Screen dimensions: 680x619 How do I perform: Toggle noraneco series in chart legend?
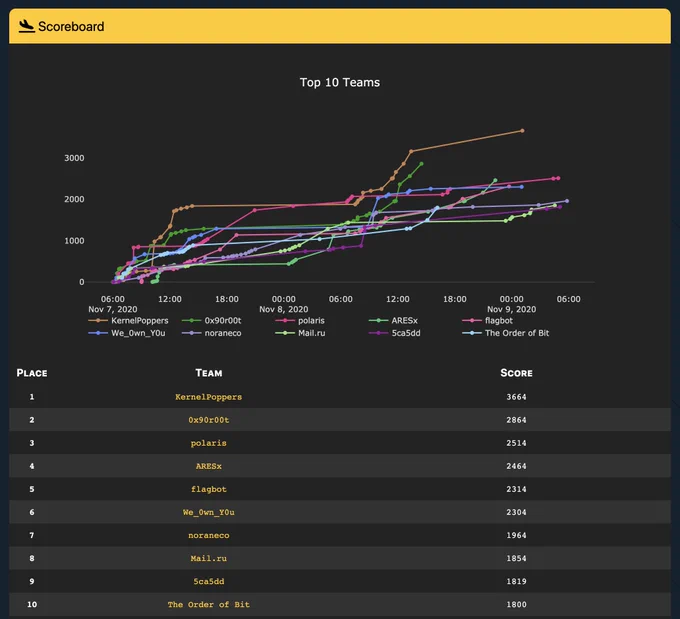(x=212, y=333)
